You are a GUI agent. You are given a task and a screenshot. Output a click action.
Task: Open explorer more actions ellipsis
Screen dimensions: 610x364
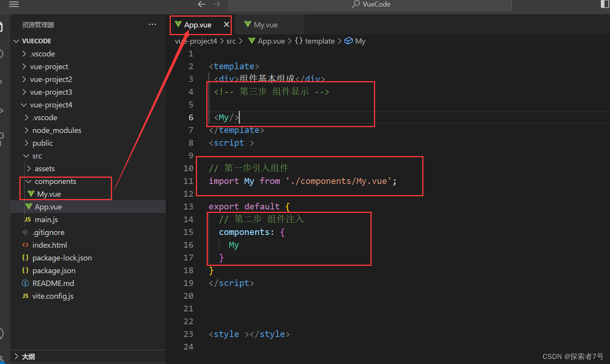click(x=153, y=24)
